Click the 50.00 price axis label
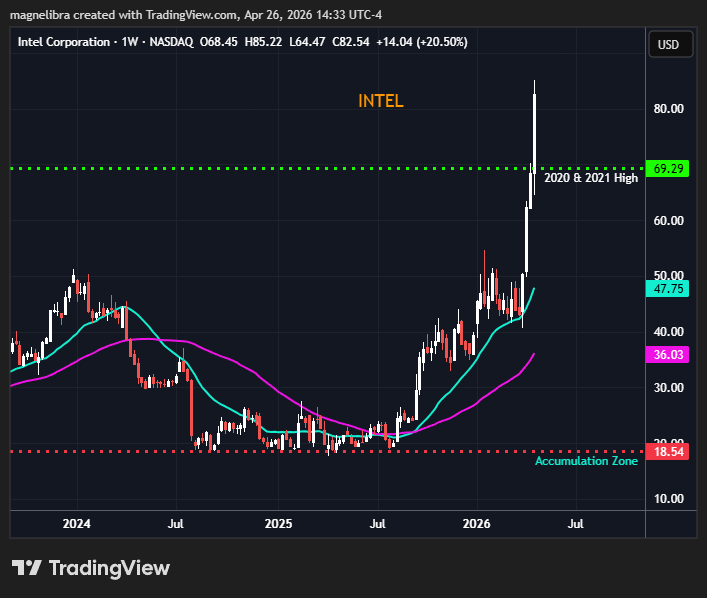The width and height of the screenshot is (707, 598). tap(669, 275)
